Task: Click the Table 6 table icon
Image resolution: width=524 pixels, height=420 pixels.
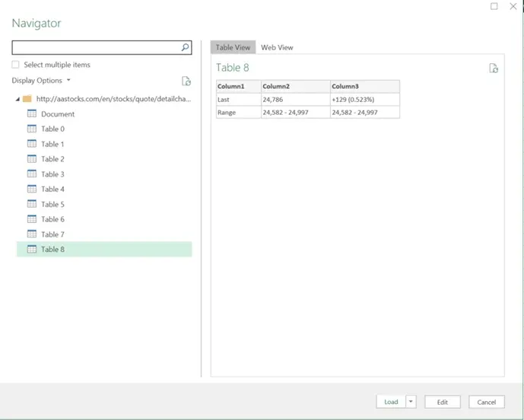Action: click(x=32, y=219)
